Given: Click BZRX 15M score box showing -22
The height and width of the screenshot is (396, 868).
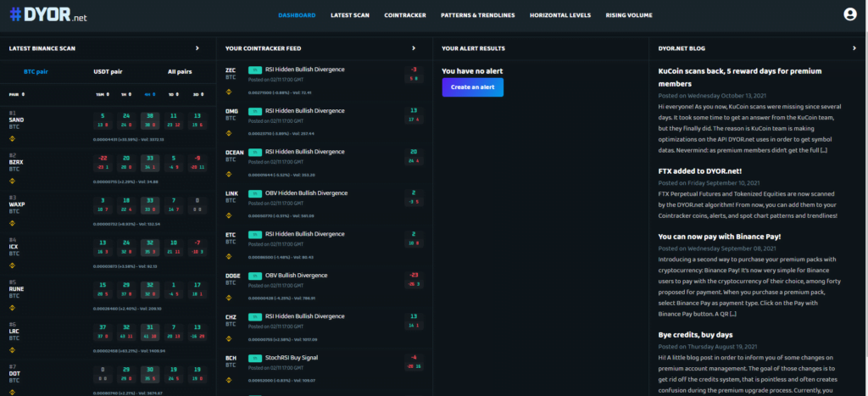Looking at the screenshot, I should 103,162.
